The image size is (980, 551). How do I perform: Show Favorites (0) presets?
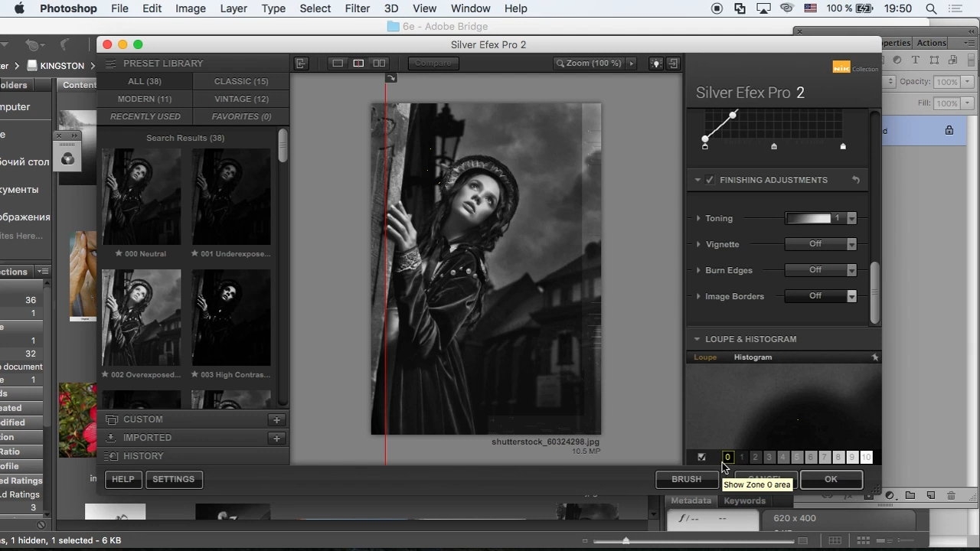pos(241,116)
